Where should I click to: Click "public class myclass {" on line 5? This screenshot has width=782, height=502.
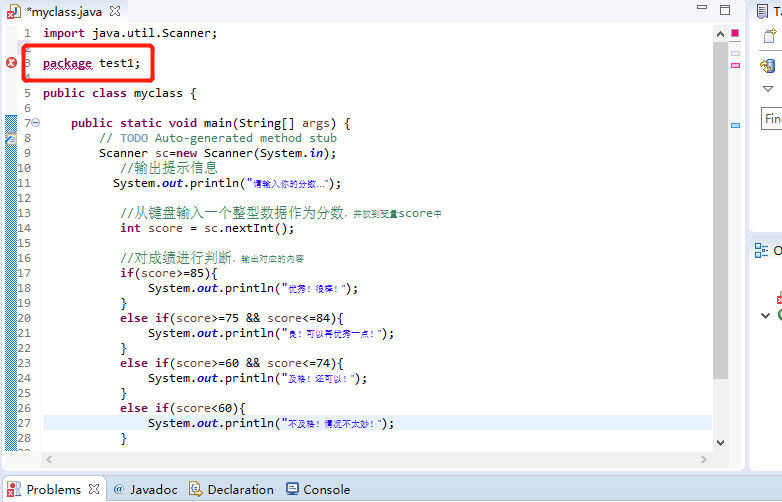[x=120, y=93]
